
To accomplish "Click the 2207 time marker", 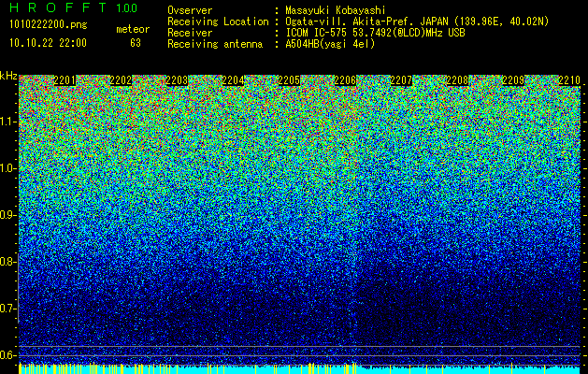I will click(x=401, y=80).
